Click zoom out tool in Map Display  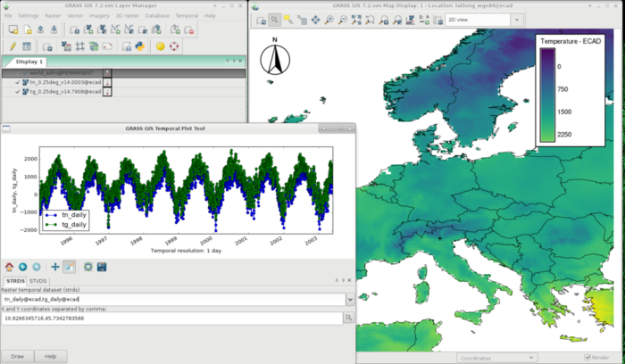click(342, 20)
